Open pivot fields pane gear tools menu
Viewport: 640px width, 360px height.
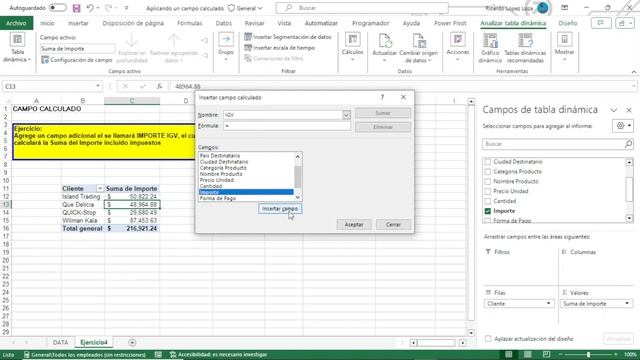623,126
